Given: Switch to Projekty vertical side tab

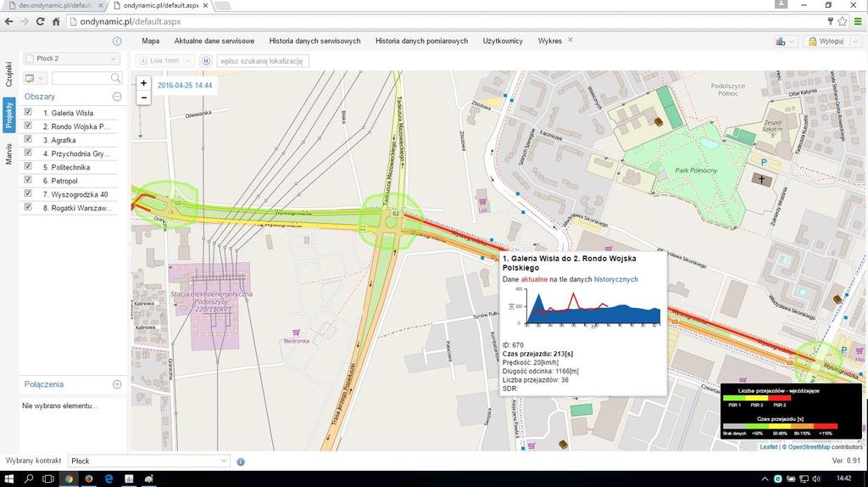Looking at the screenshot, I should click(8, 115).
